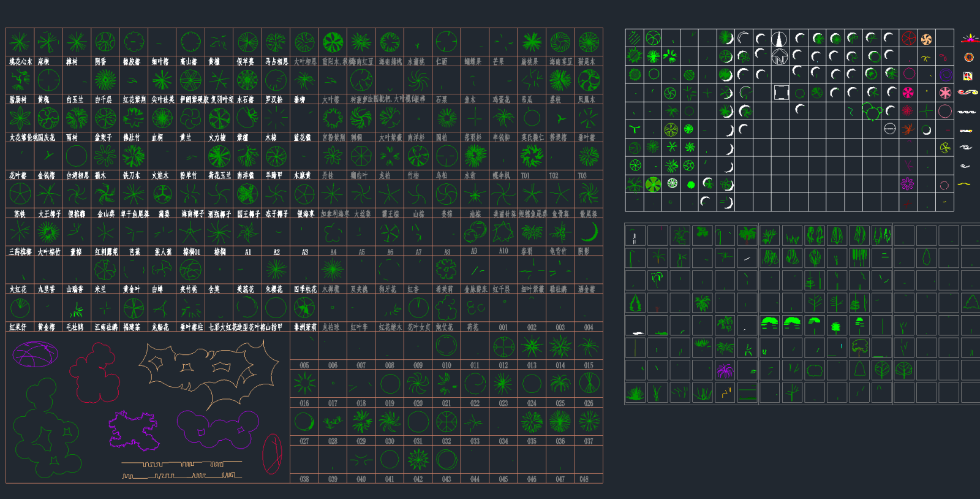Image resolution: width=980 pixels, height=499 pixels.
Task: Select the text label 火焰木
Action: (x=160, y=175)
